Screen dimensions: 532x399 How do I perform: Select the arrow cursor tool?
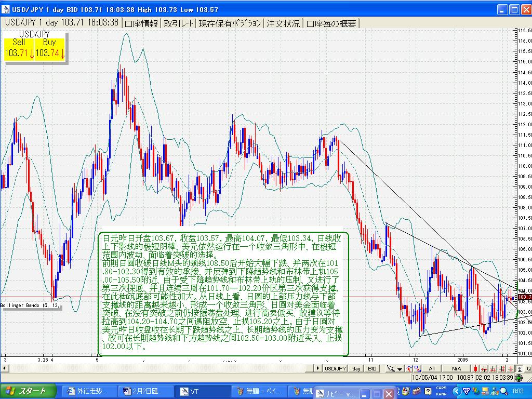tap(391, 368)
